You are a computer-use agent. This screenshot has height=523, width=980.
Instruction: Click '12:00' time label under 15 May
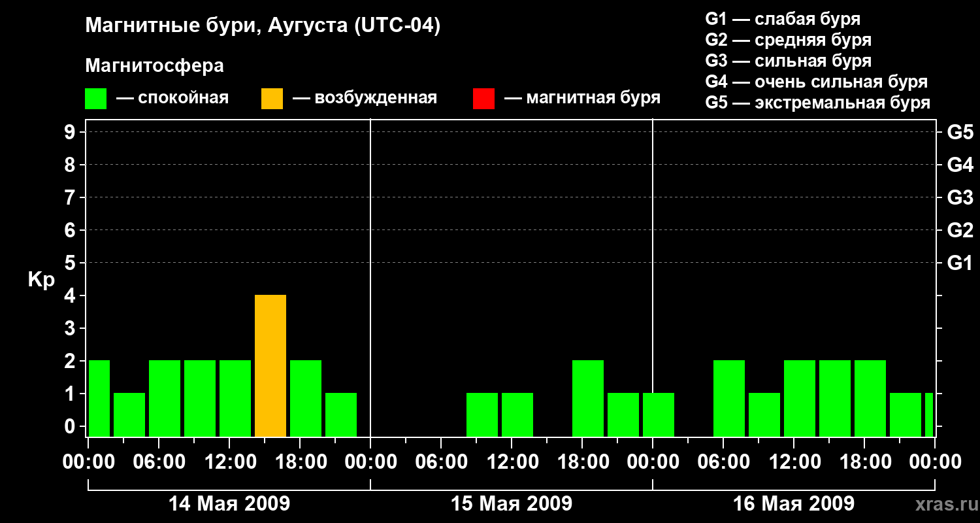512,462
